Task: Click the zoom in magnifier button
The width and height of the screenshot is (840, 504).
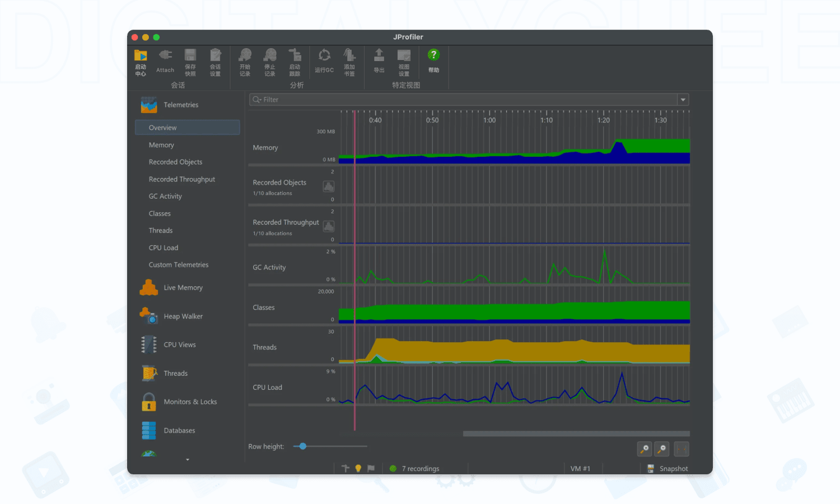Action: coord(645,449)
